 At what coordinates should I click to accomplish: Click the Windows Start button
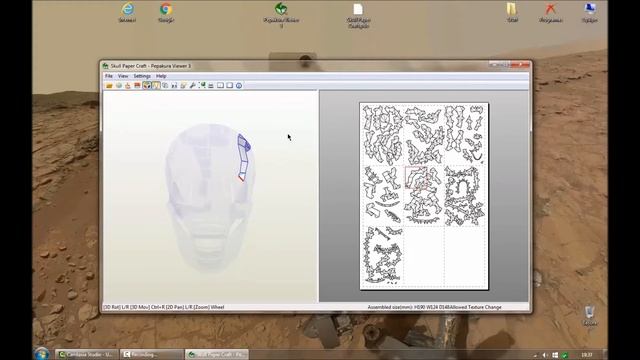(42, 353)
